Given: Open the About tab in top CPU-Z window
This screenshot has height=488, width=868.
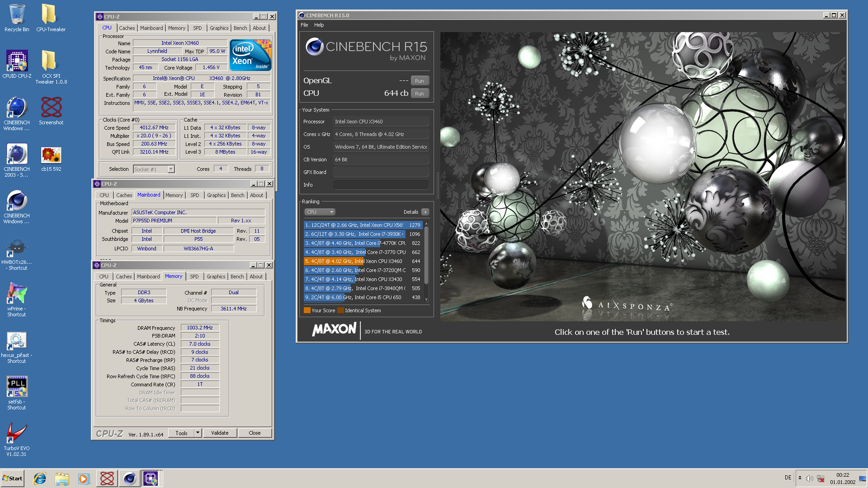Looking at the screenshot, I should (x=259, y=28).
